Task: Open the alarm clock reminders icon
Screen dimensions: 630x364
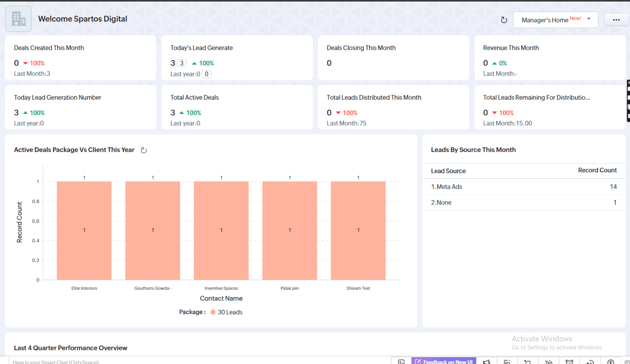Action: 569,361
